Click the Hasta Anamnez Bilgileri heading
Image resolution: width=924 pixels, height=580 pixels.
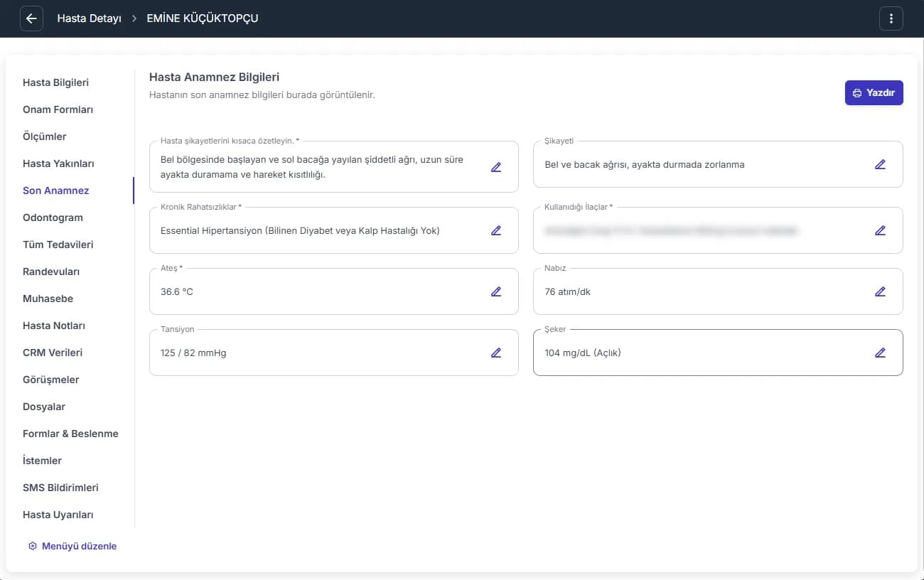(x=214, y=77)
